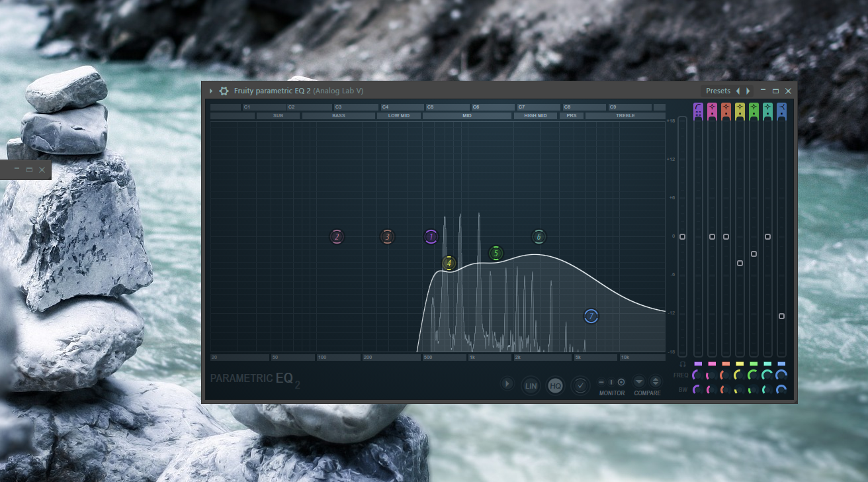The image size is (868, 482).
Task: Click purple band 1 order swatch
Action: [698, 363]
